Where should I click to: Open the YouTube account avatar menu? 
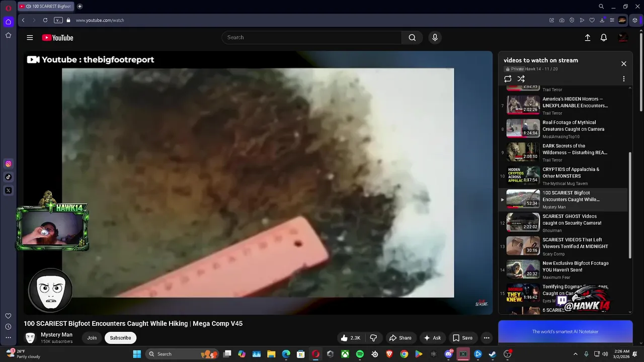[x=623, y=38]
